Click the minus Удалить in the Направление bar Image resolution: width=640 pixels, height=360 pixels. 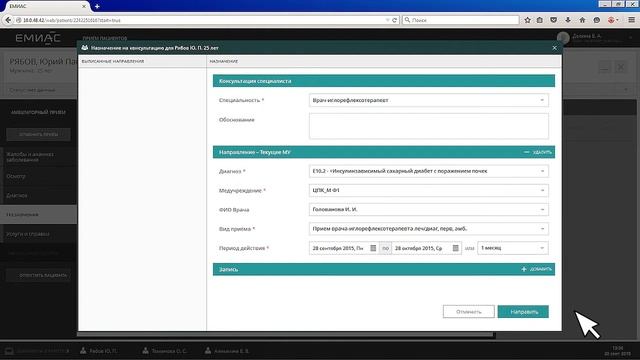[538, 152]
